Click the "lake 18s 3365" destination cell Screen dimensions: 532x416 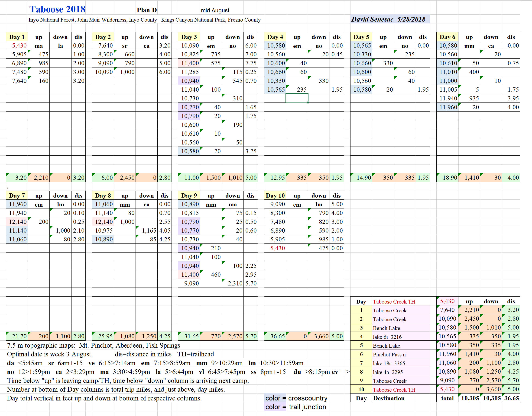[404, 363]
